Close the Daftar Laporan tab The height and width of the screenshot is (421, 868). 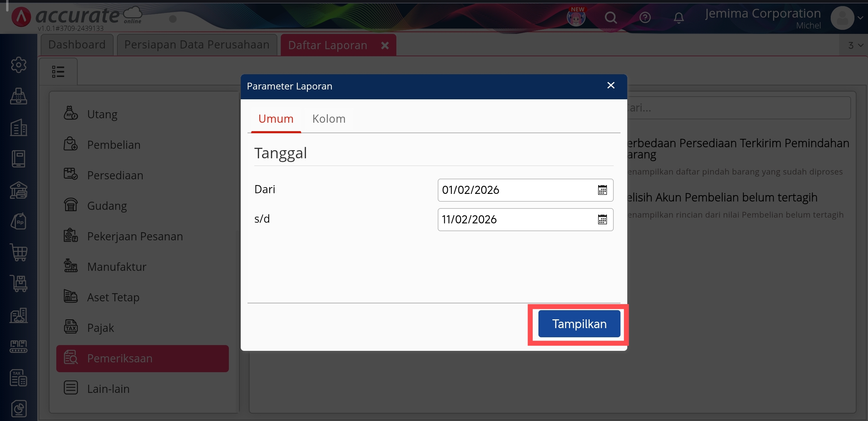(385, 45)
